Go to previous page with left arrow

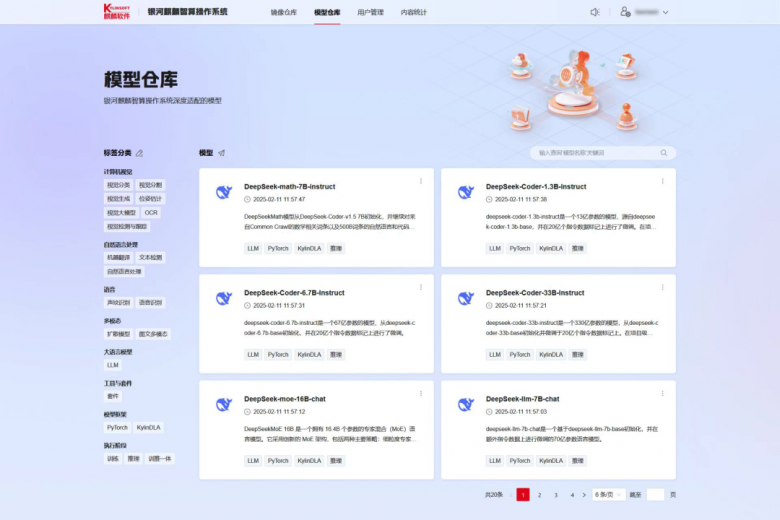[x=511, y=495]
